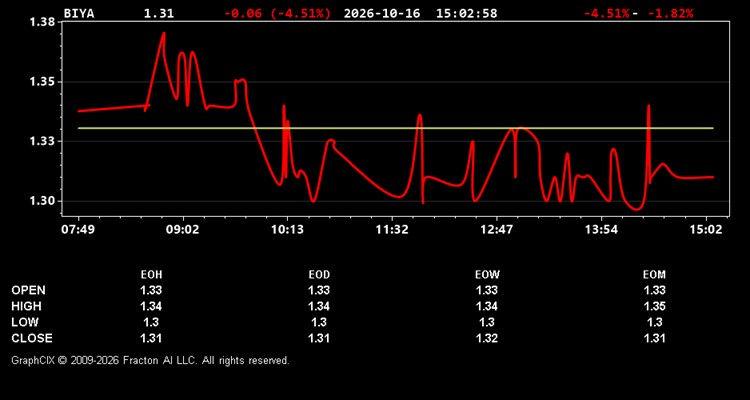This screenshot has width=750, height=400.
Task: Click the EOH OPEN value 1.33
Action: [151, 290]
